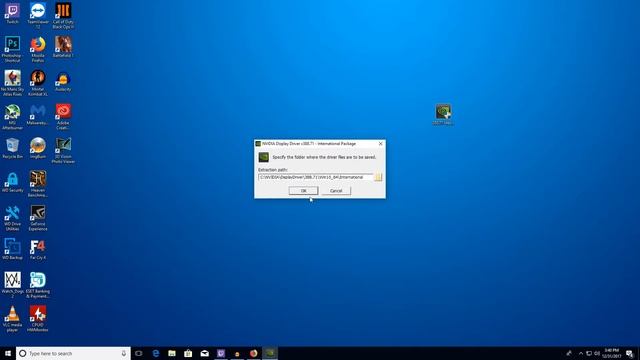Click Cancel in the NVIDIA extraction dialog
640x360 pixels.
tap(336, 191)
